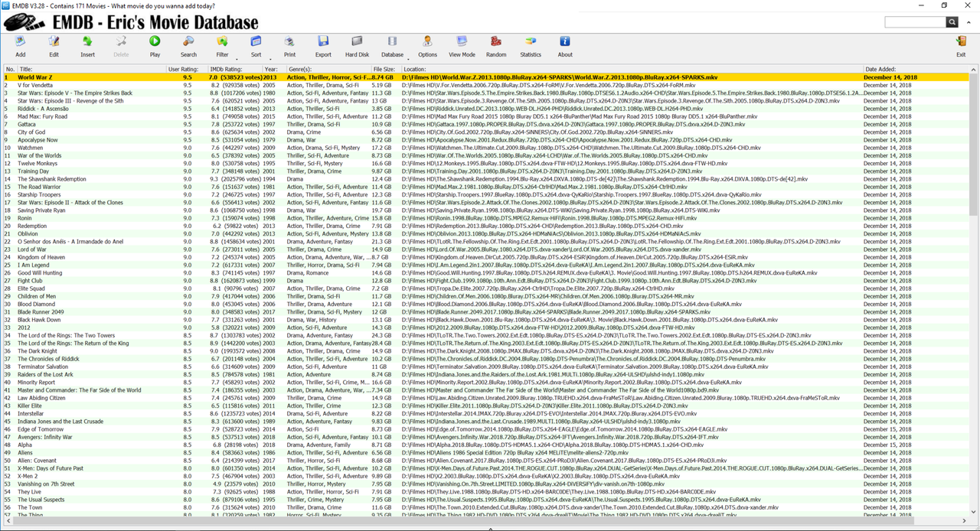Click the Export toolbar icon
This screenshot has width=980, height=531.
pyautogui.click(x=323, y=41)
